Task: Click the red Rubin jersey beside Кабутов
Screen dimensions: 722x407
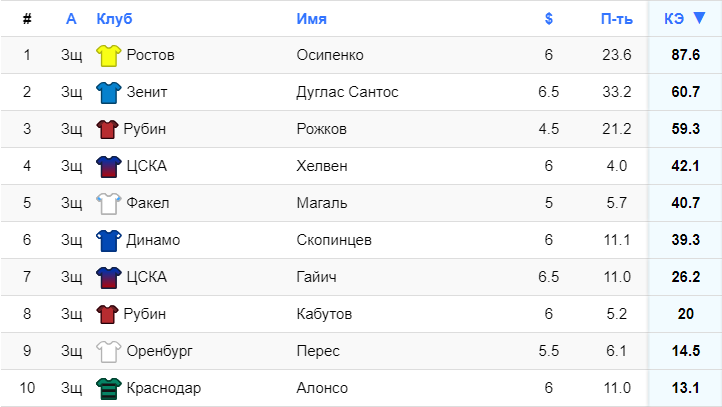Action: coord(107,314)
